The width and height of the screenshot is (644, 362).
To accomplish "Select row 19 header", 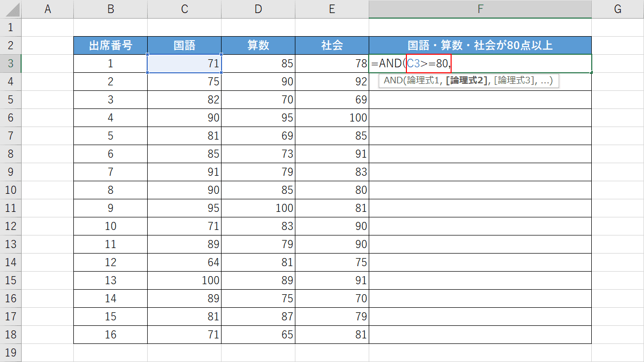I will click(11, 352).
